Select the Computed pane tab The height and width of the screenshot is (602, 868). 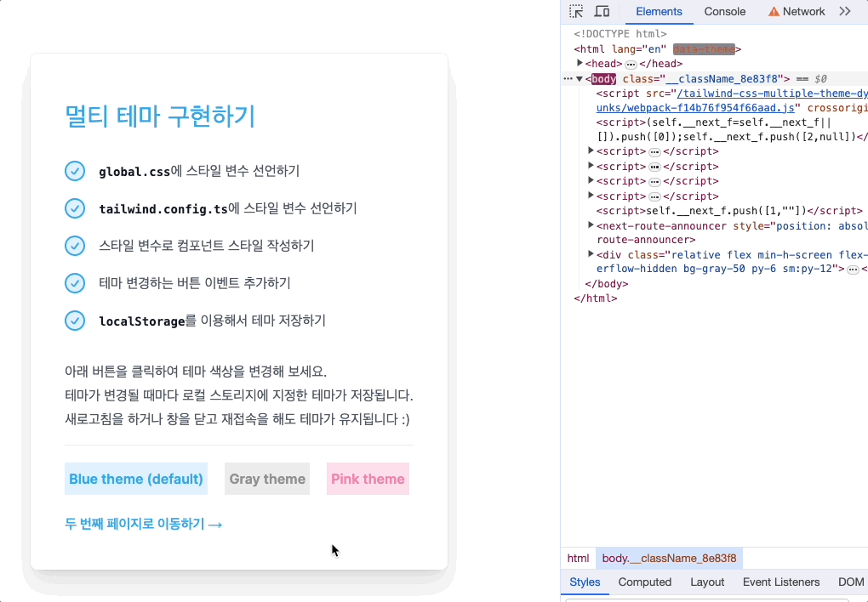pyautogui.click(x=644, y=582)
